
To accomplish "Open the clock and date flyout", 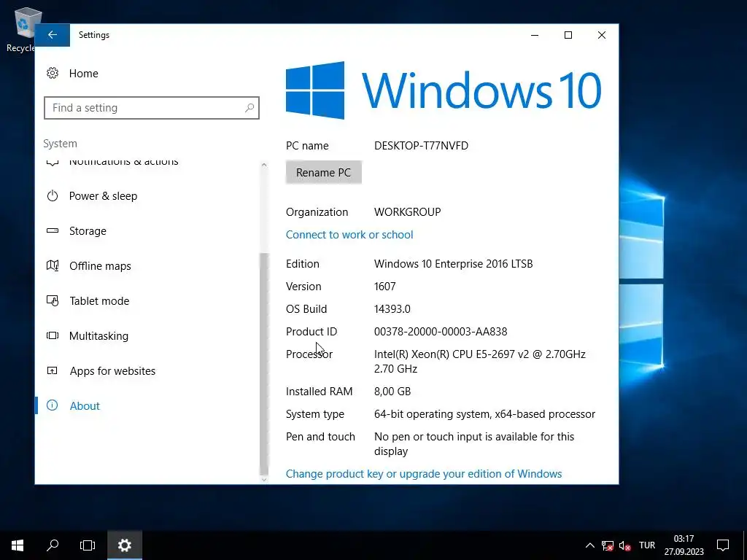I will click(684, 545).
